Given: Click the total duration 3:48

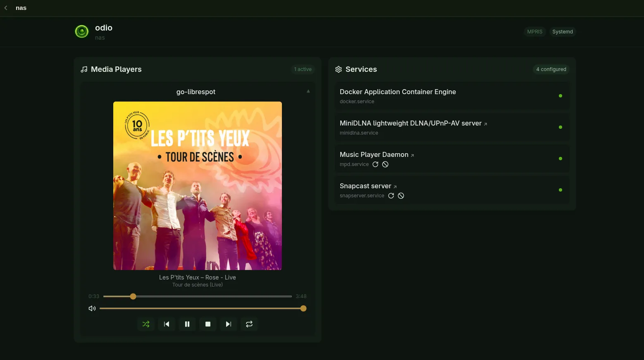Looking at the screenshot, I should coord(301,296).
